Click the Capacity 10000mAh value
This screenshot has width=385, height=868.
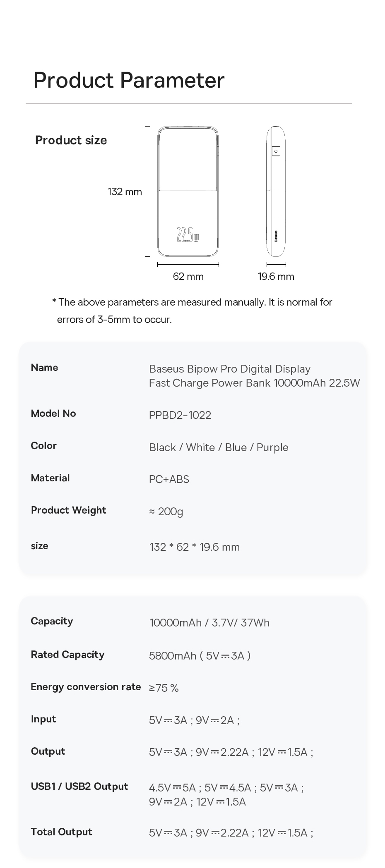(209, 623)
